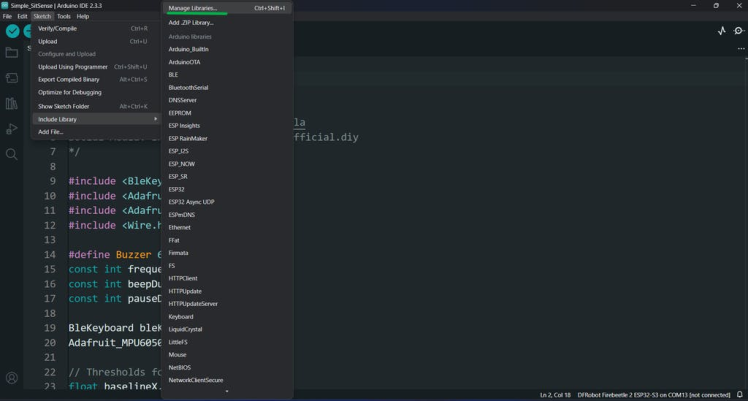Screen dimensions: 748x401
Task: Open Boards Manager sidebar icon
Action: (11, 78)
